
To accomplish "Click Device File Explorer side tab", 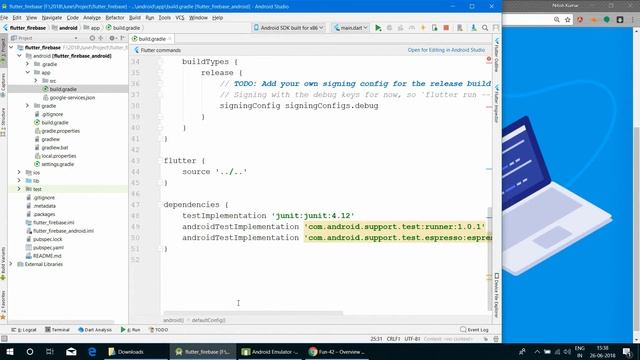I will pyautogui.click(x=497, y=296).
